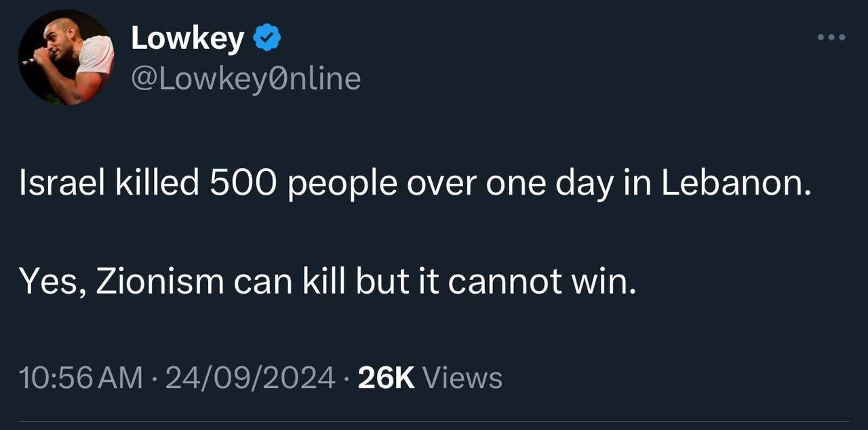The height and width of the screenshot is (430, 868).
Task: Open the three-dot more options menu
Action: point(831,37)
